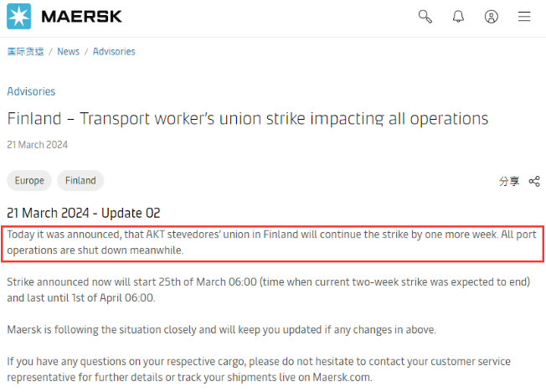Open the notifications bell icon
546x392 pixels.
pyautogui.click(x=458, y=17)
